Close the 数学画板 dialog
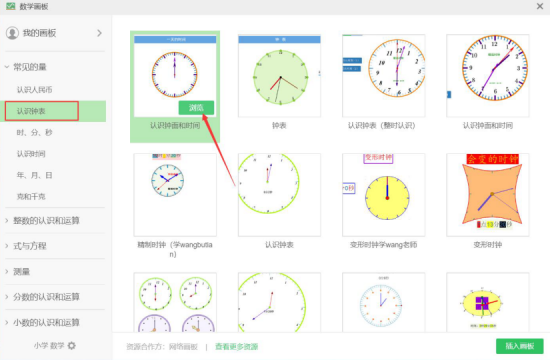 (540, 6)
